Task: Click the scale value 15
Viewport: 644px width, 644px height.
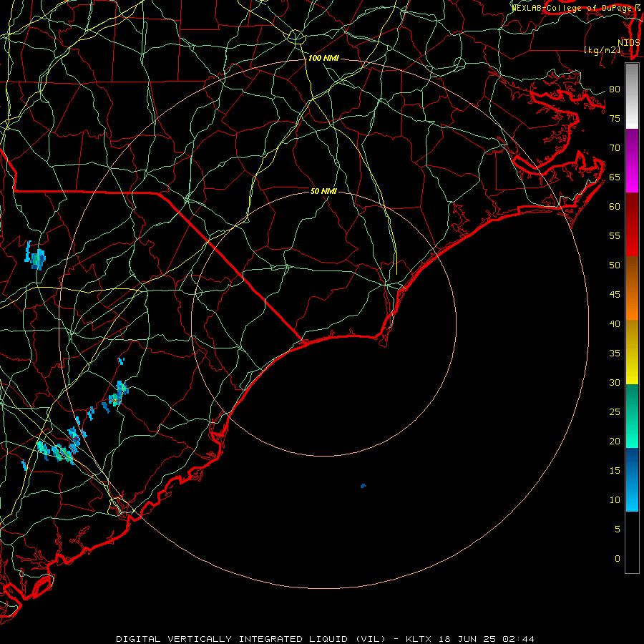Action: (615, 470)
